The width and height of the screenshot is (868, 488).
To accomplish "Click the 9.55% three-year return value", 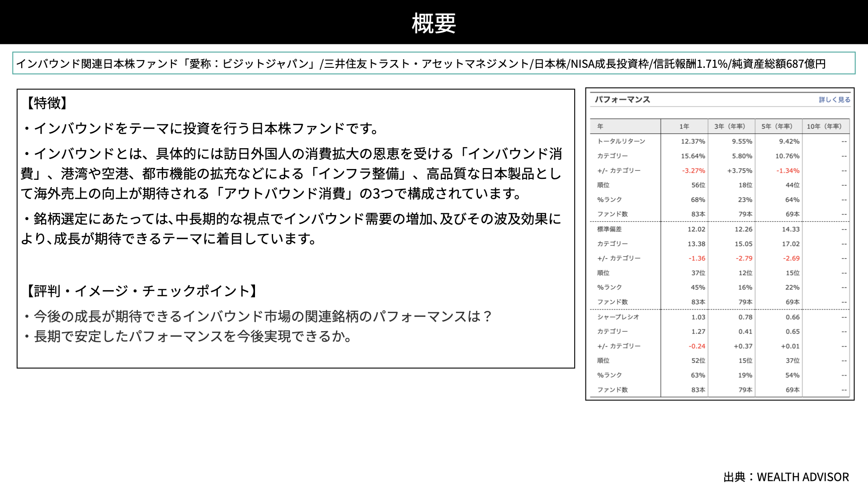I will pos(742,141).
